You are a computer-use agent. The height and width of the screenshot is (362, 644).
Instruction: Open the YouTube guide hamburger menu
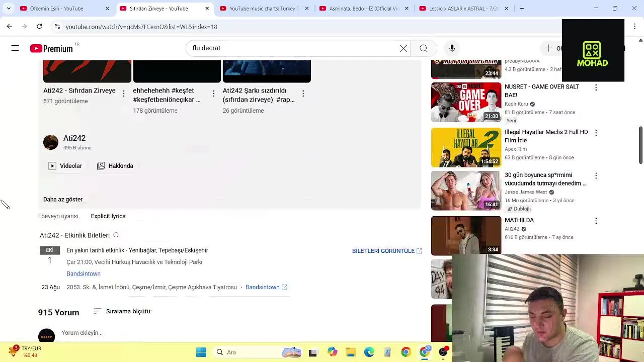coord(15,48)
